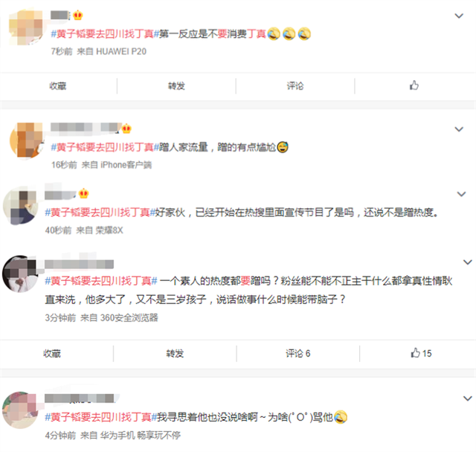Click crown badge on the first post

(78, 15)
